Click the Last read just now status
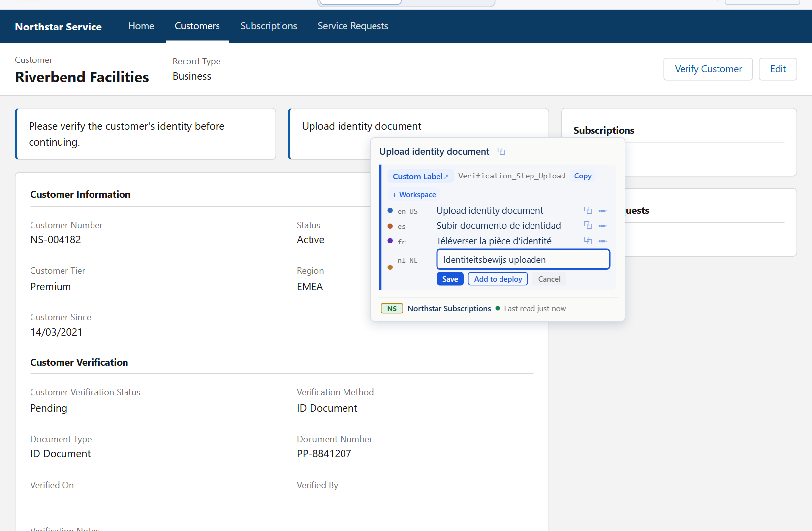This screenshot has width=812, height=531. click(x=535, y=308)
